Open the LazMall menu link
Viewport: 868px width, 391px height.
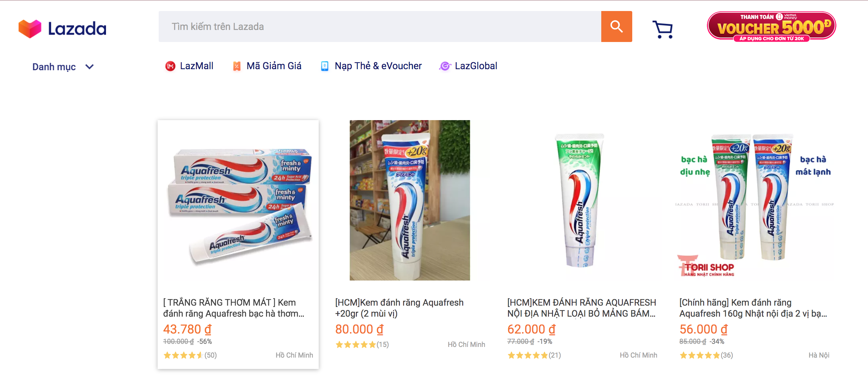(x=197, y=66)
